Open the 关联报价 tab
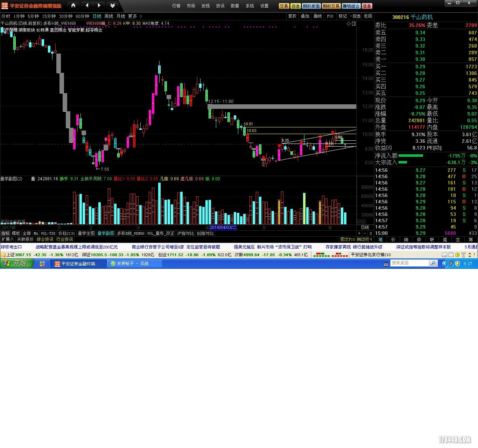 click(x=25, y=239)
